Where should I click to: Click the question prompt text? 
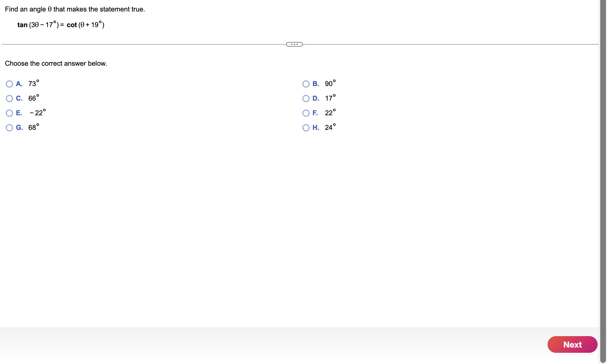coord(75,9)
